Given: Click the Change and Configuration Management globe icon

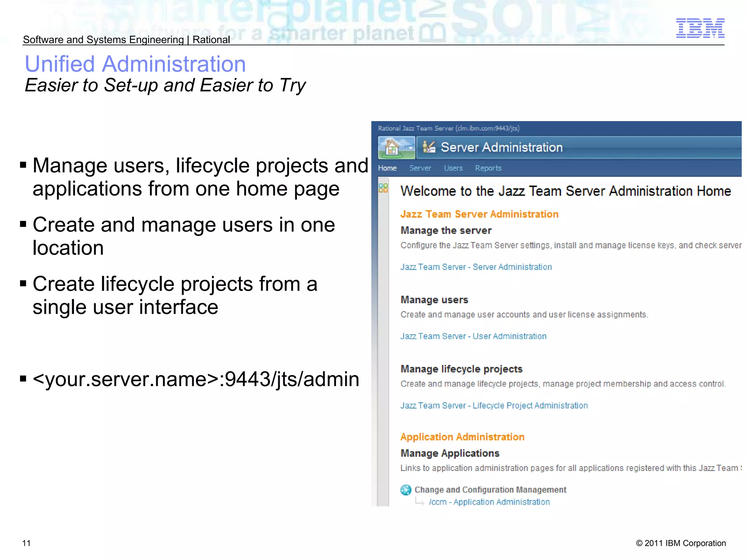Looking at the screenshot, I should pyautogui.click(x=406, y=490).
